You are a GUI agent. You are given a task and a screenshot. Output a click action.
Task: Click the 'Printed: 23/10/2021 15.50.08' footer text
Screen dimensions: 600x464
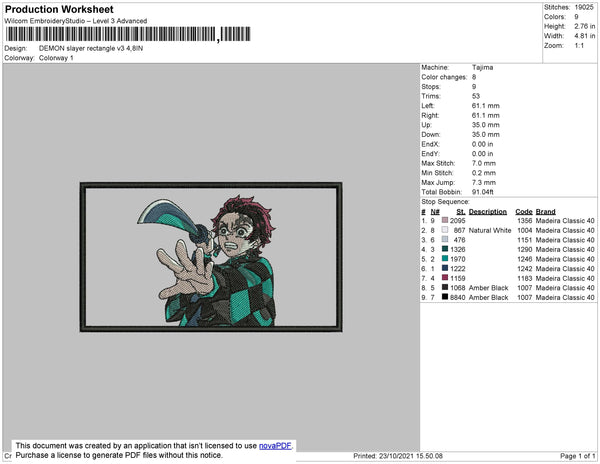(398, 456)
